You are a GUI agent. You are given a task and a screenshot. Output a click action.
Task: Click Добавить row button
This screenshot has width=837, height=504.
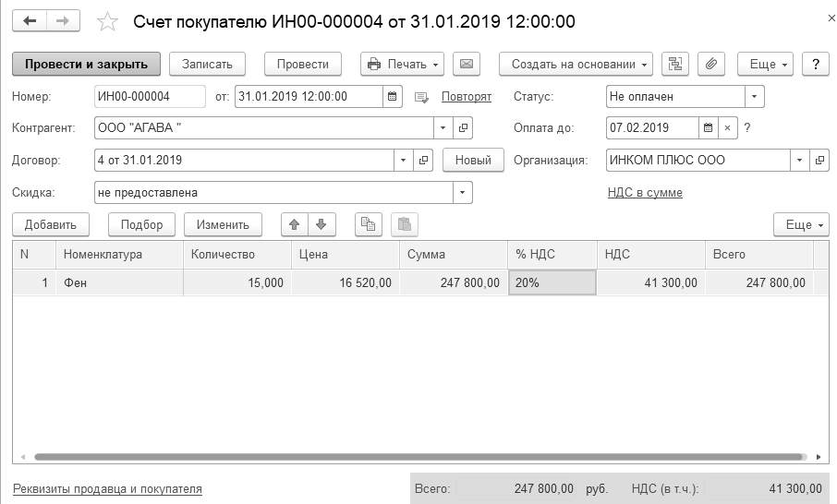click(x=51, y=224)
